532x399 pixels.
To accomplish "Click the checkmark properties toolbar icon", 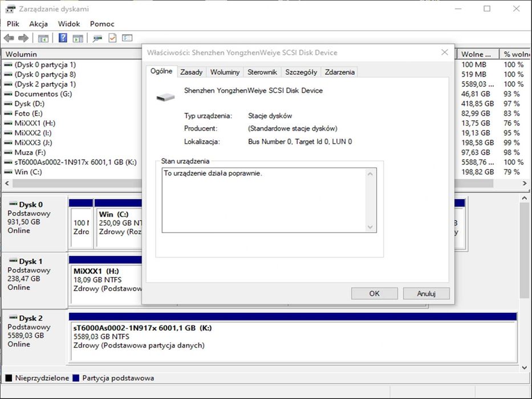I will [x=112, y=38].
